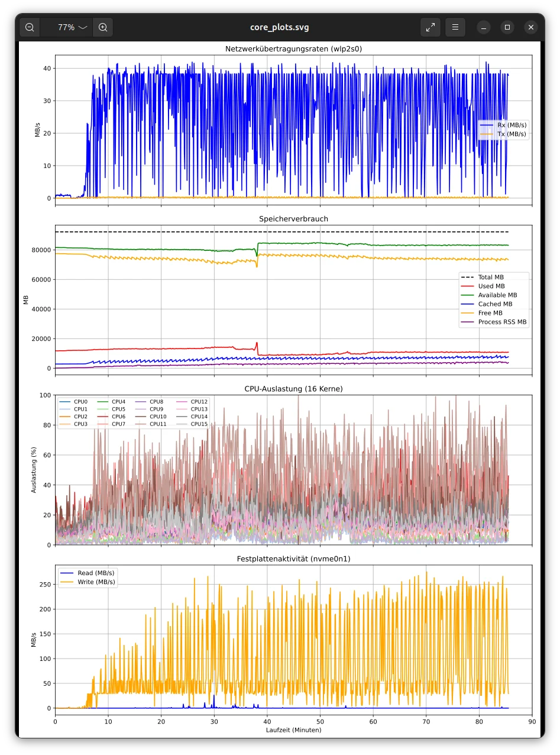This screenshot has width=560, height=755.
Task: Close the core_plots.svg window
Action: (x=531, y=27)
